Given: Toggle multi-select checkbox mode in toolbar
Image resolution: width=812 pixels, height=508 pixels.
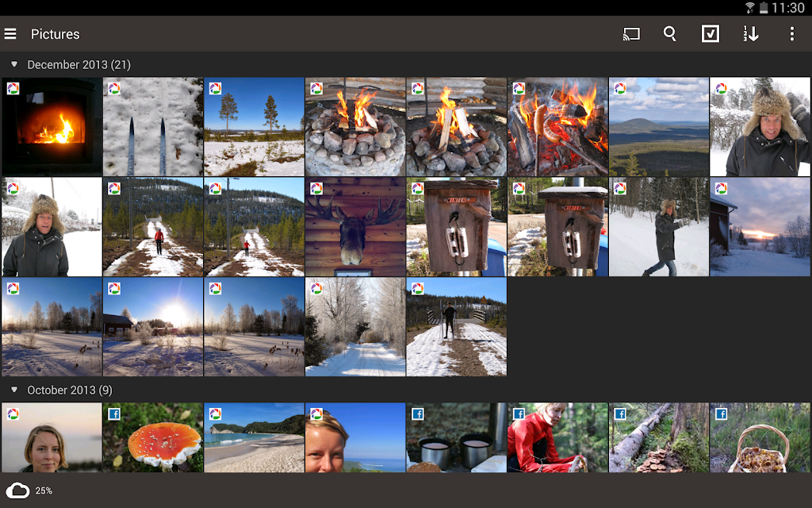Looking at the screenshot, I should (710, 33).
